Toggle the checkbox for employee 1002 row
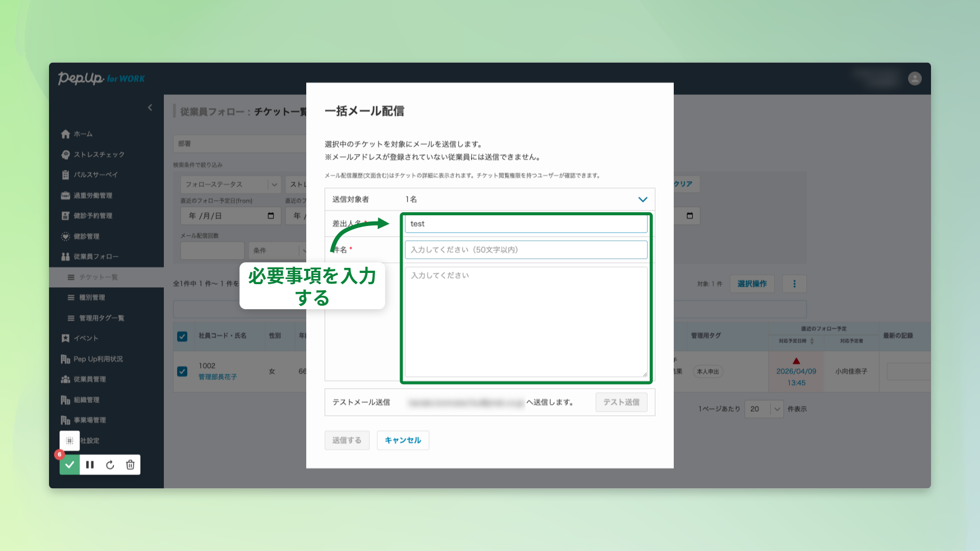This screenshot has width=980, height=551. (x=182, y=371)
